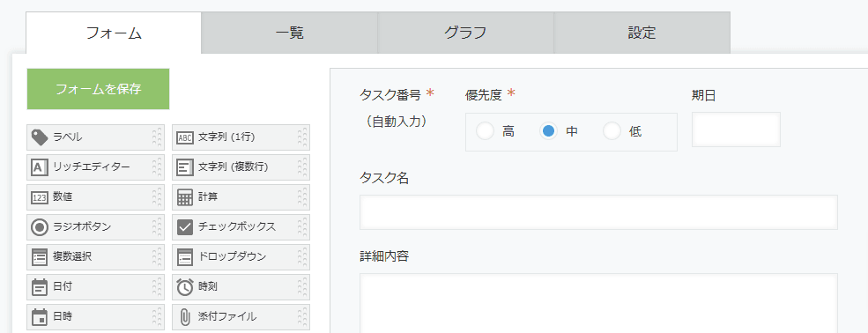Click in the 詳細内容 text area

598,302
